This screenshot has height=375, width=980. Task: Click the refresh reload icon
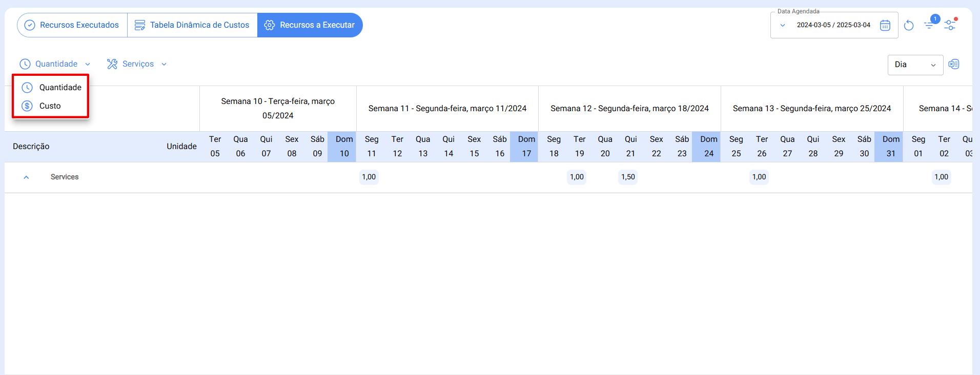(909, 25)
